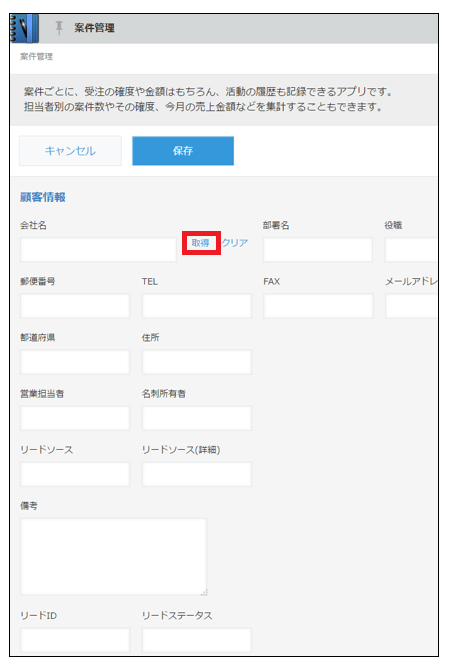Click the TEL input field
456x668 pixels.
pyautogui.click(x=197, y=306)
